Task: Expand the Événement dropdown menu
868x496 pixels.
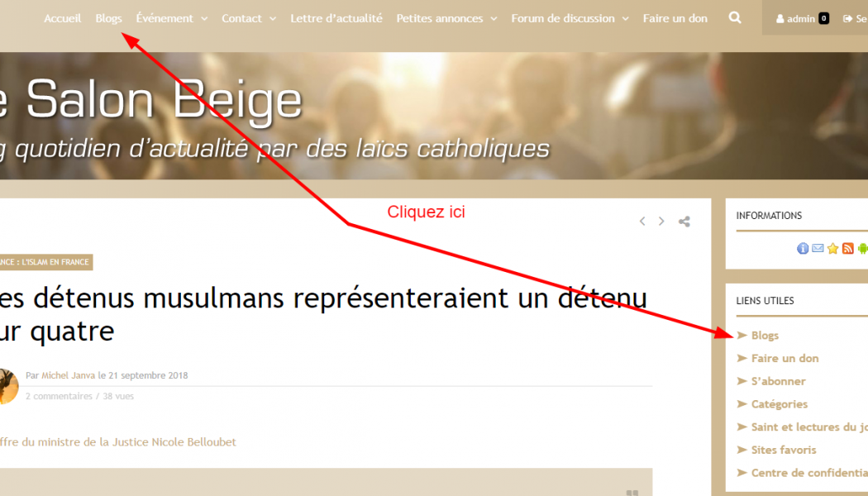Action: coord(172,18)
